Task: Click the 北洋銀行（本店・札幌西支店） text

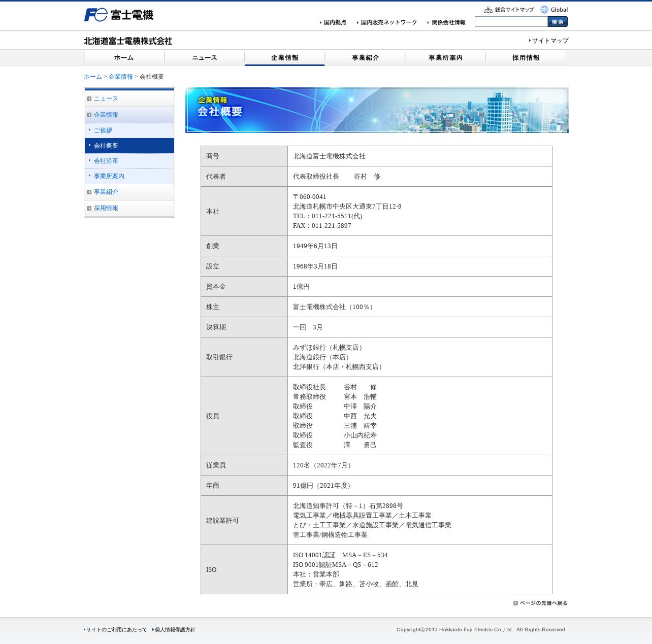Action: (x=339, y=367)
